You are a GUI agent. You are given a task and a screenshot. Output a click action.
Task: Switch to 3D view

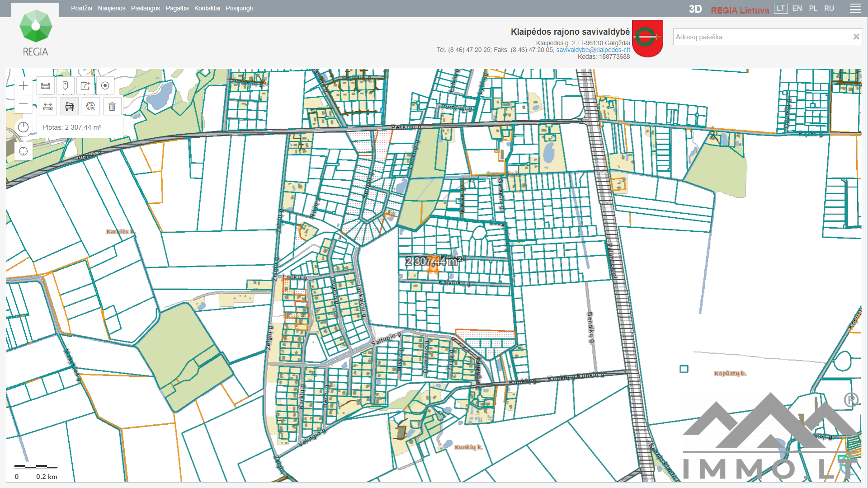(x=695, y=9)
